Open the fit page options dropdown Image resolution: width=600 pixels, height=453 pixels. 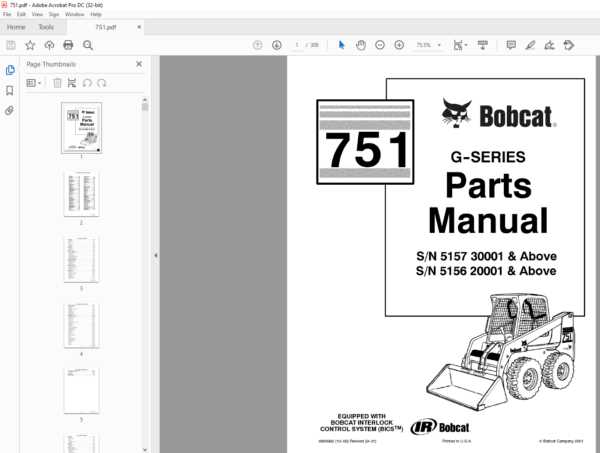point(460,45)
